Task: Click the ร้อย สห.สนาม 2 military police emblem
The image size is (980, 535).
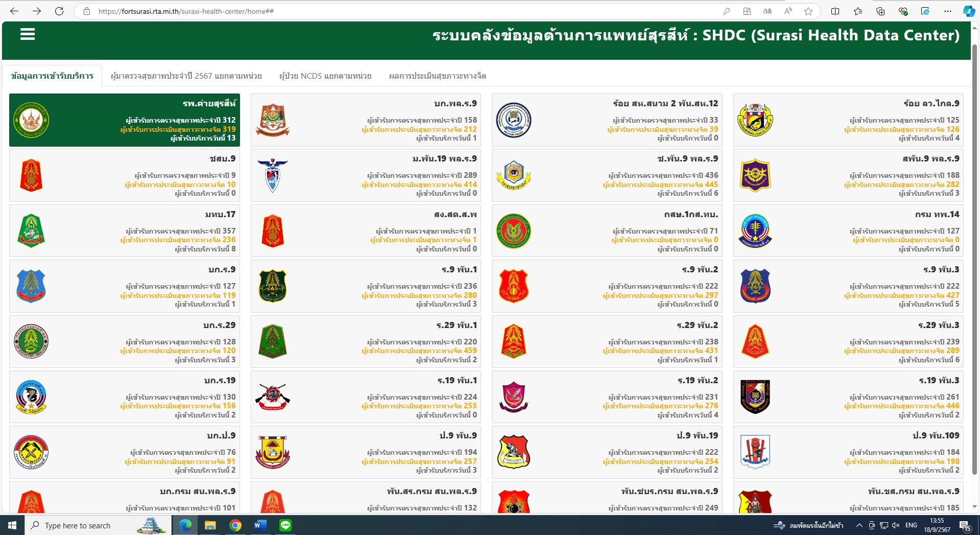Action: click(x=514, y=120)
